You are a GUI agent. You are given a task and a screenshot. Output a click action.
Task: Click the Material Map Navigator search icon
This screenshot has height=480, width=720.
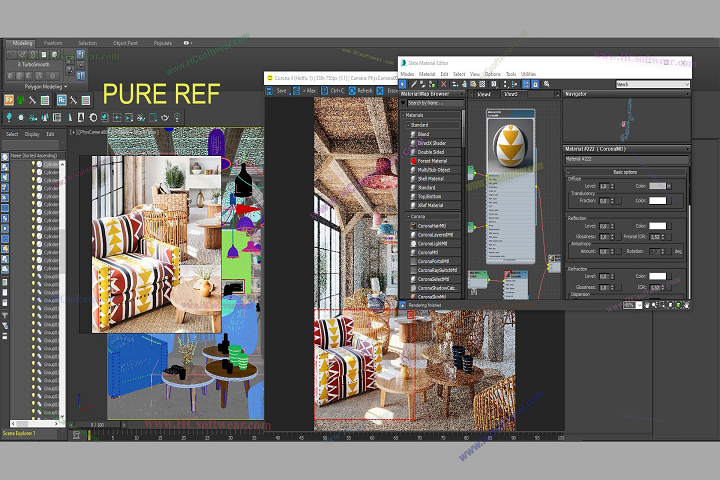click(x=546, y=84)
